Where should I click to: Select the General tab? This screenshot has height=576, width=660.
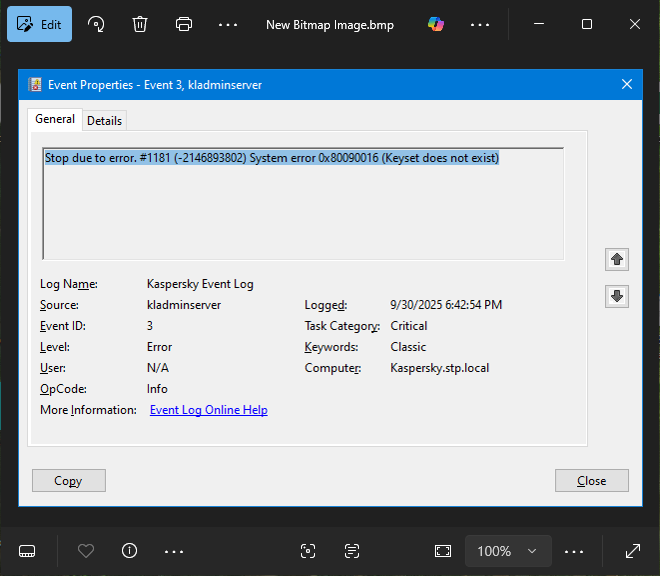coord(55,119)
